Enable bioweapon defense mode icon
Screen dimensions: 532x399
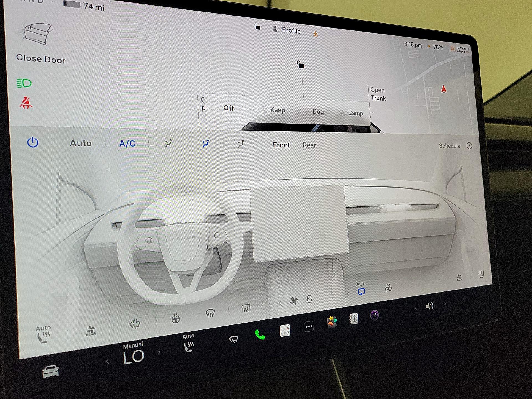coord(388,288)
